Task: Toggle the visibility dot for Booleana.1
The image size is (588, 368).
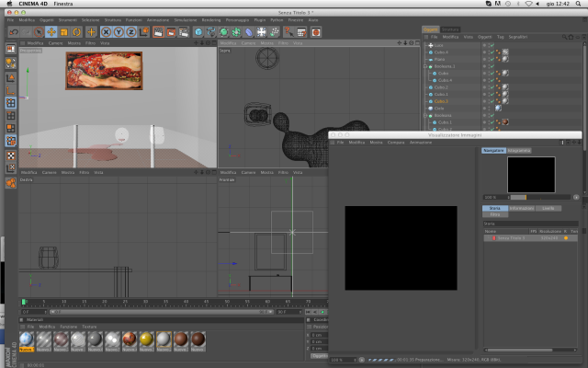Action: point(484,66)
